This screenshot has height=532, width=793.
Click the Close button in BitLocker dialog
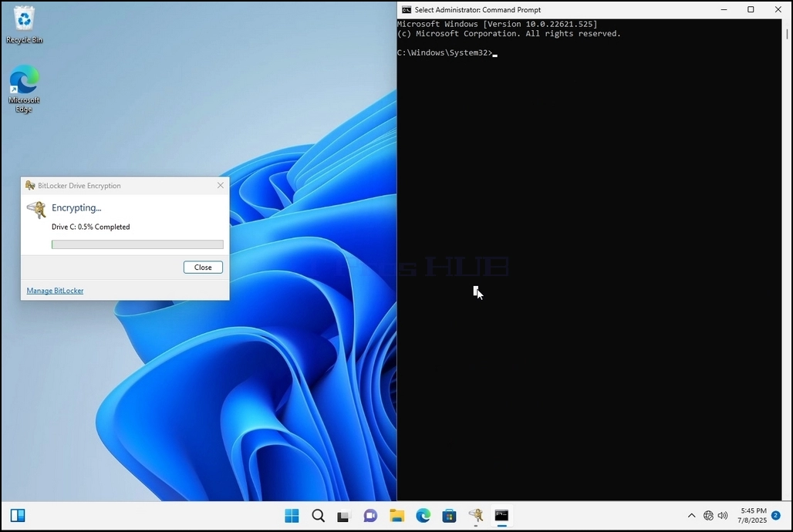203,267
